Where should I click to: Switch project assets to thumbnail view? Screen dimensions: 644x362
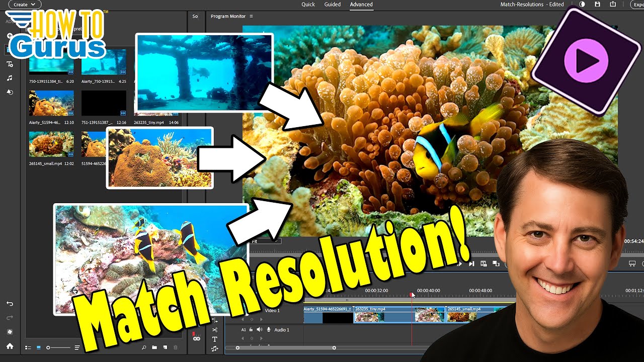click(39, 347)
